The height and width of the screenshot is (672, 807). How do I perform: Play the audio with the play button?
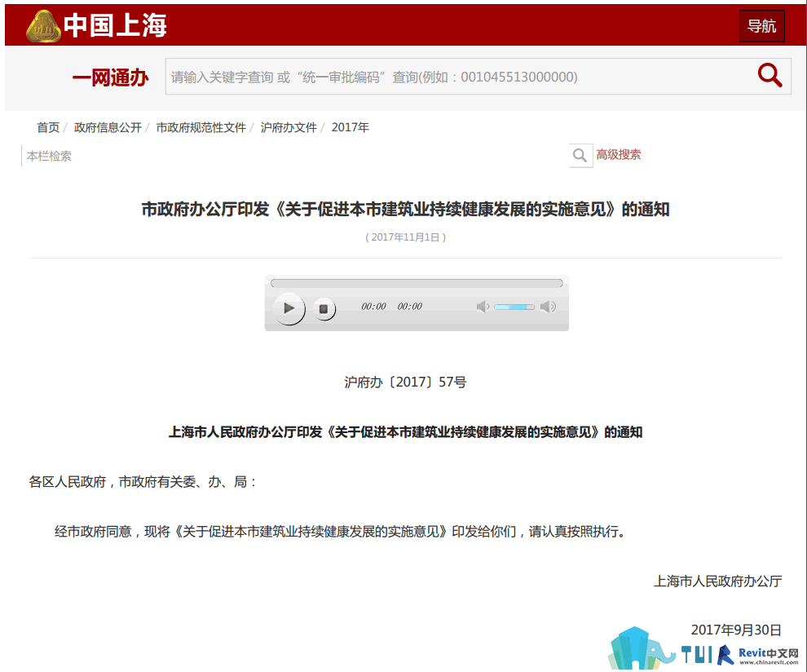pyautogui.click(x=289, y=308)
